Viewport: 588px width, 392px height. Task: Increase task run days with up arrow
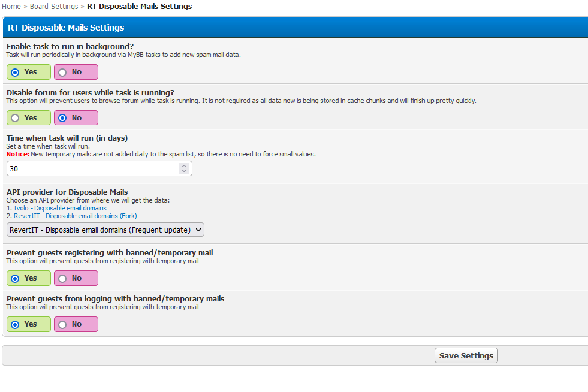(x=184, y=166)
